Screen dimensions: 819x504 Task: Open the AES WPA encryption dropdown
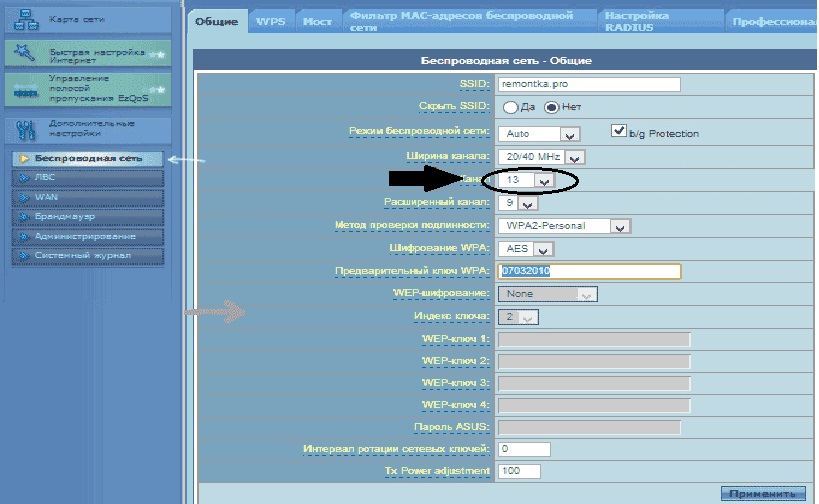[546, 249]
